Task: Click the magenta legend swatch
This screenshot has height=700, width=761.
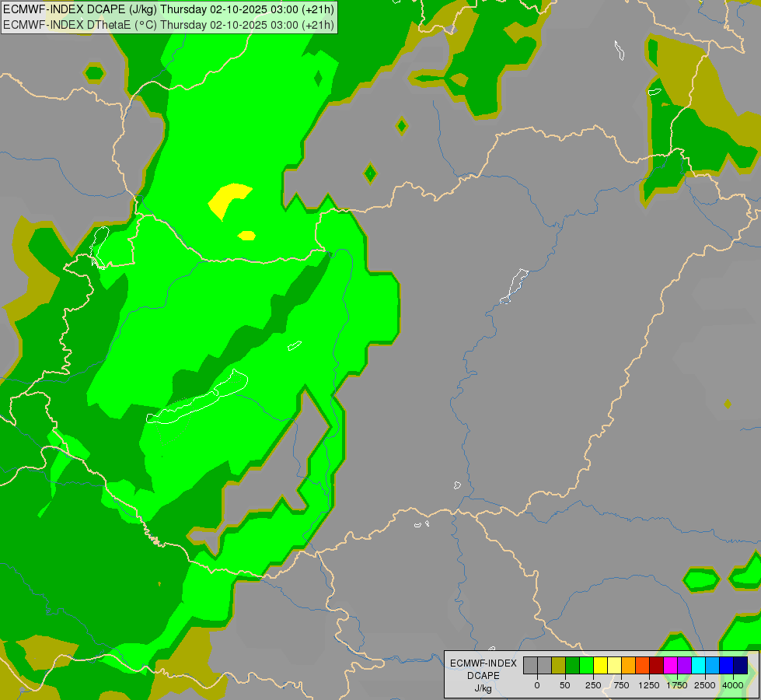Action: click(670, 665)
